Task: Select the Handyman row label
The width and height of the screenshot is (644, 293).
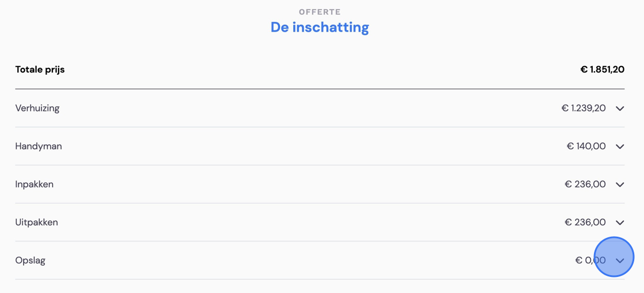Action: coord(39,146)
